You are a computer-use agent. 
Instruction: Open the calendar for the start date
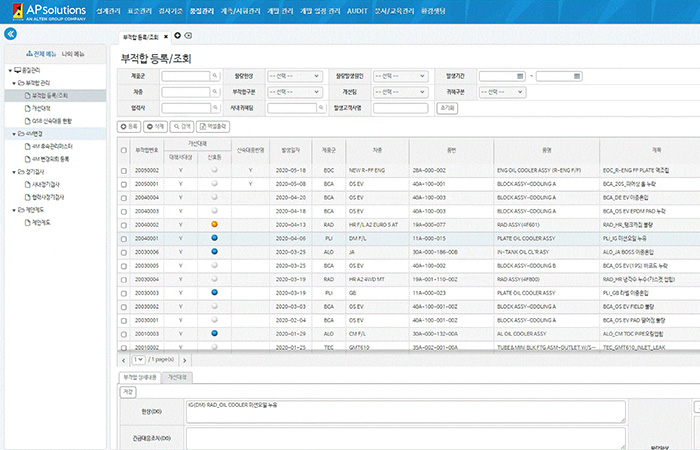[520, 76]
